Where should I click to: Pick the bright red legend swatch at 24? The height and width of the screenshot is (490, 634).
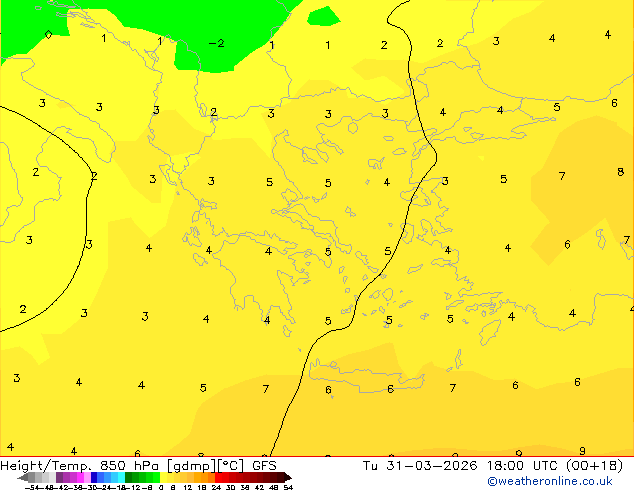pos(218,477)
